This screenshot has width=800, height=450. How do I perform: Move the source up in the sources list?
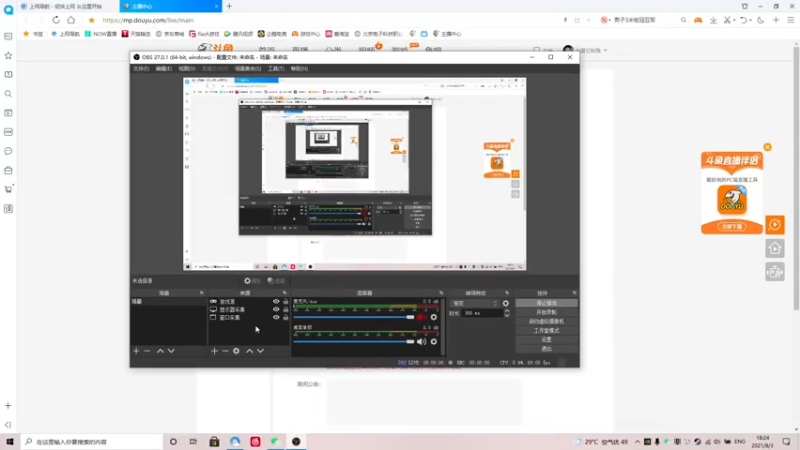[249, 351]
